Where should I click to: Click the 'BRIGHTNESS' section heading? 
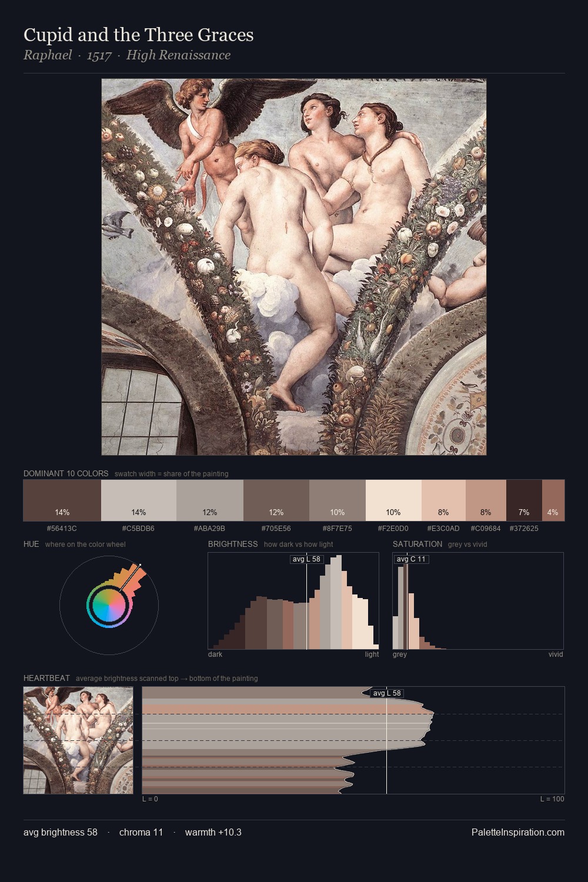point(233,544)
